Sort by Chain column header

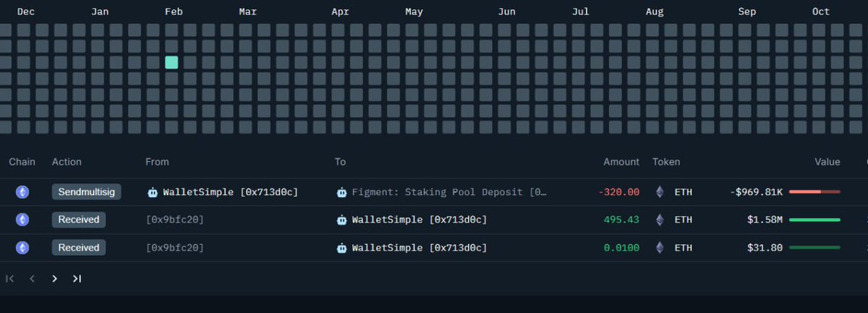tap(22, 162)
